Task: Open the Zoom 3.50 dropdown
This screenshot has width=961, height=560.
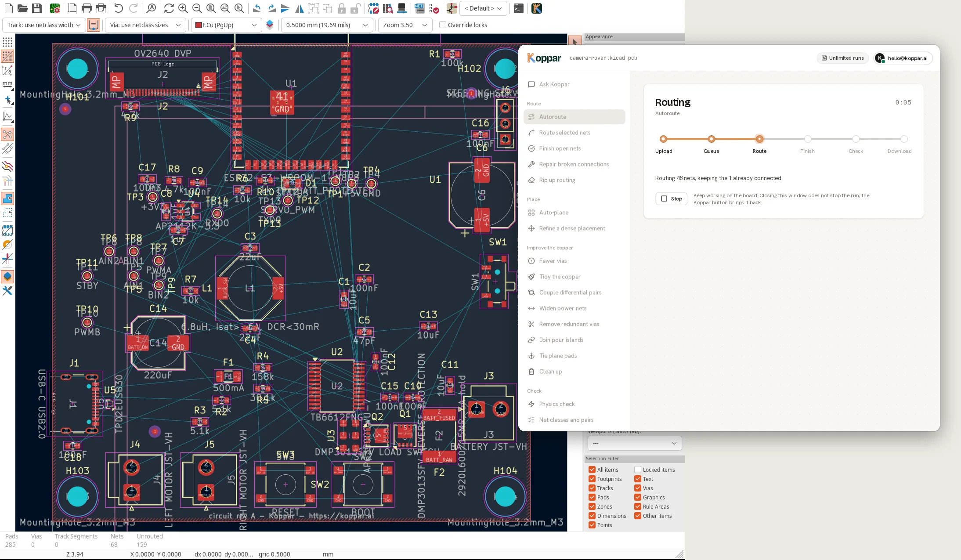Action: pyautogui.click(x=405, y=25)
